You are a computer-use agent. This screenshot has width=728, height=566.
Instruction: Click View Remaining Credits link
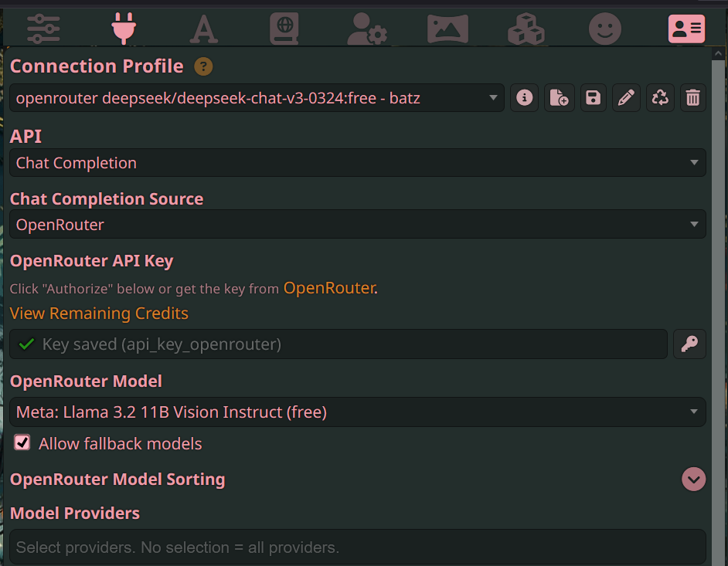click(x=99, y=314)
